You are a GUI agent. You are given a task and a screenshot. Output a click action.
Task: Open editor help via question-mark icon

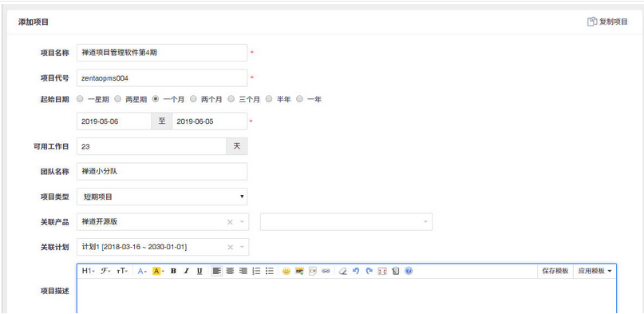click(409, 271)
